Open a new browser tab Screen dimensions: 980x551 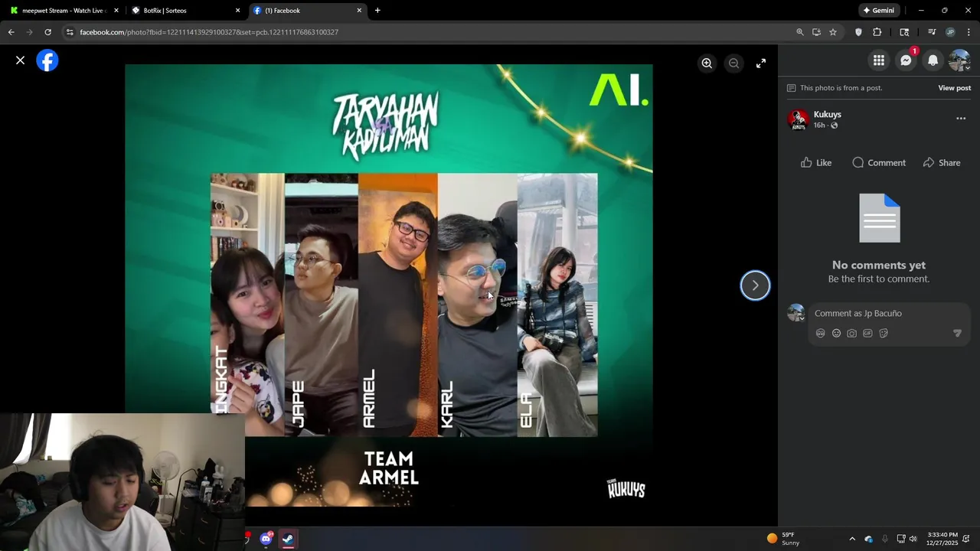[x=377, y=11]
